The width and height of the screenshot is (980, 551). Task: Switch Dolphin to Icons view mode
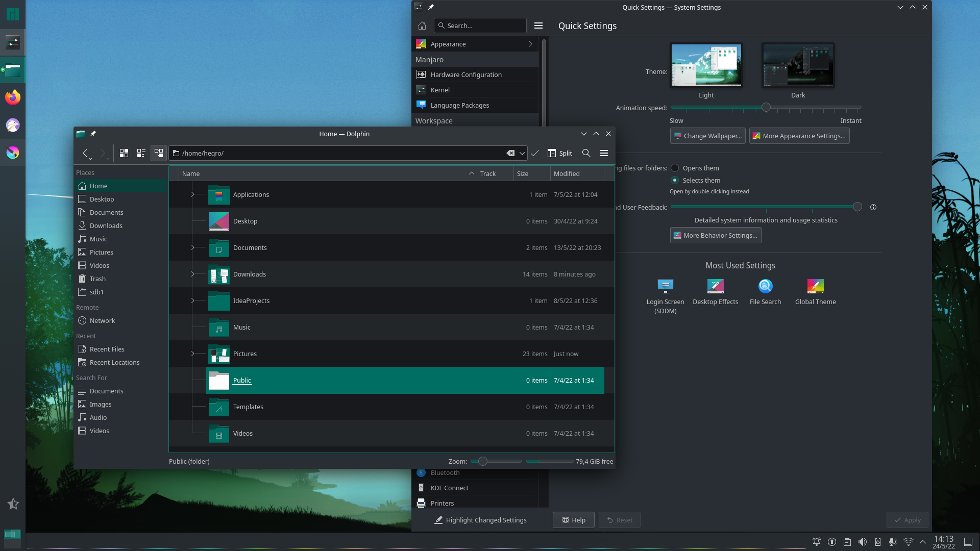[x=124, y=153]
